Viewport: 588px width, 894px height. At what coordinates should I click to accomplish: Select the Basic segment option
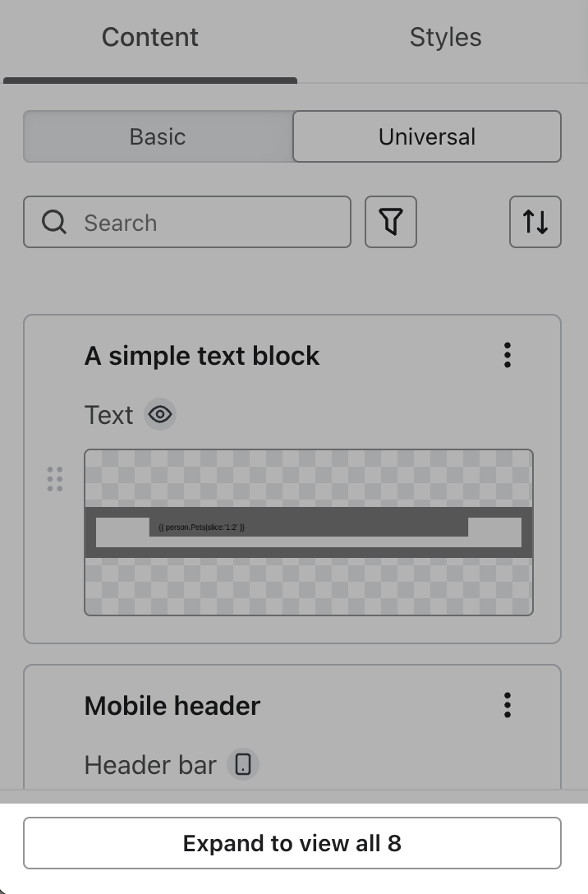click(157, 136)
